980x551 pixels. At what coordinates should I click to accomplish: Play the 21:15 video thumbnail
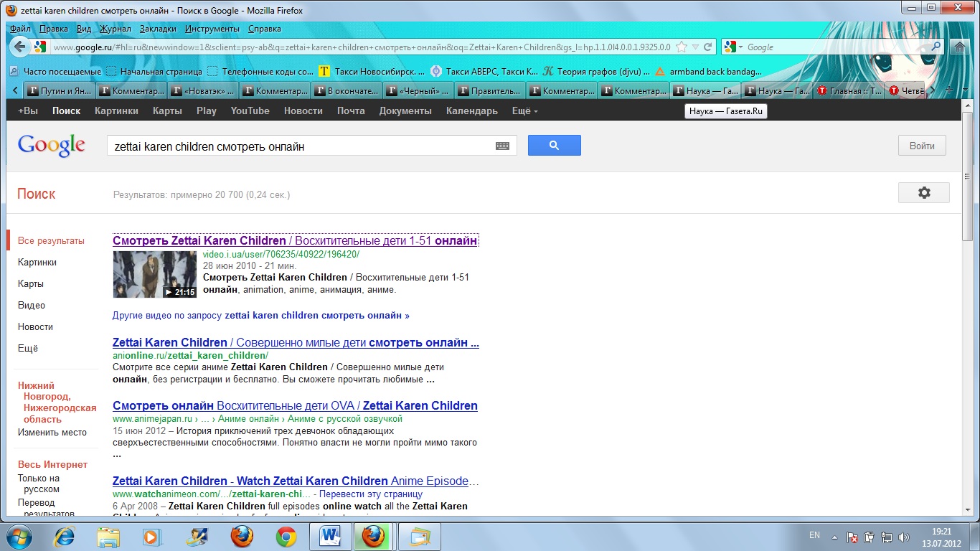[x=154, y=274]
